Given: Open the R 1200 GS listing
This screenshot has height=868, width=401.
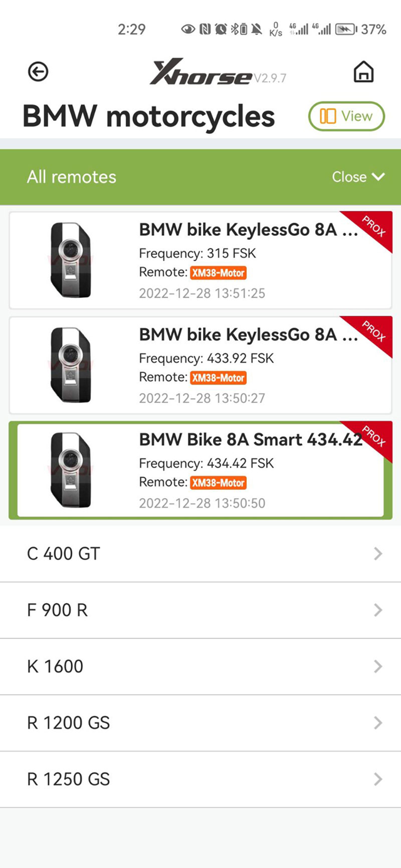Looking at the screenshot, I should (200, 723).
